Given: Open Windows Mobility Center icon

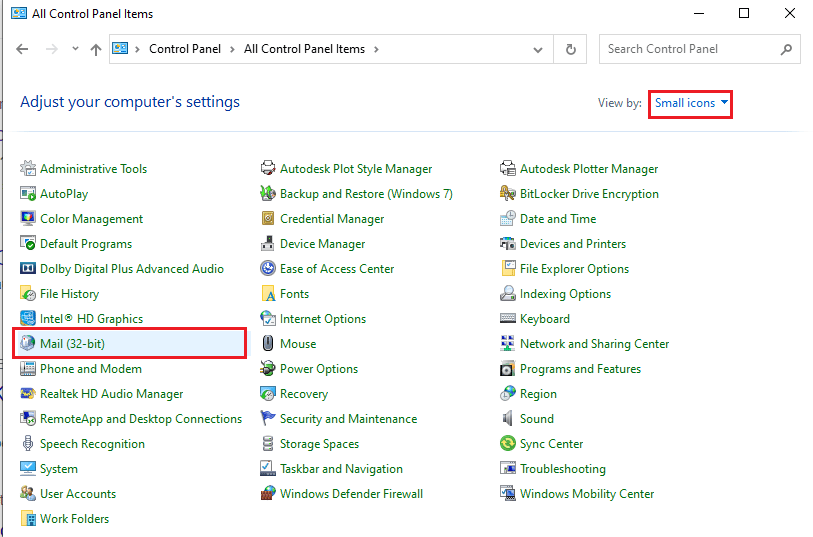Looking at the screenshot, I should pos(508,493).
